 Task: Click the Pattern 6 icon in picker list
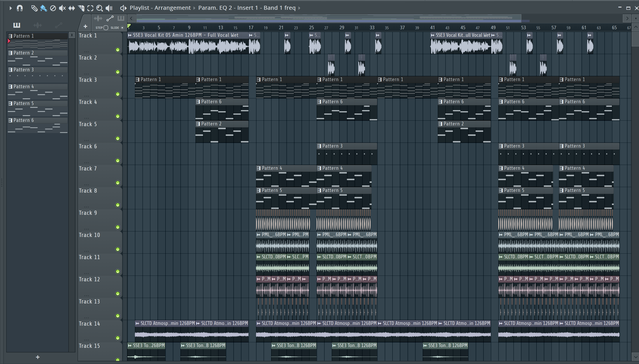(x=10, y=120)
